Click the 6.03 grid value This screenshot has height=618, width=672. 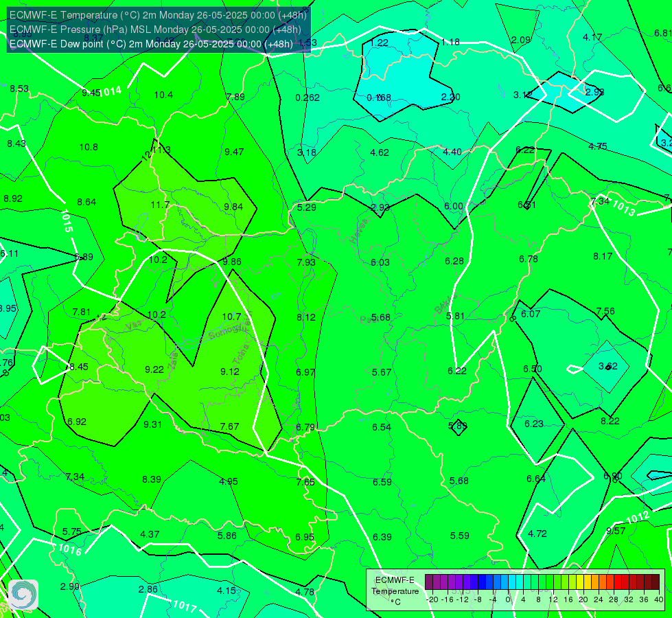click(380, 262)
